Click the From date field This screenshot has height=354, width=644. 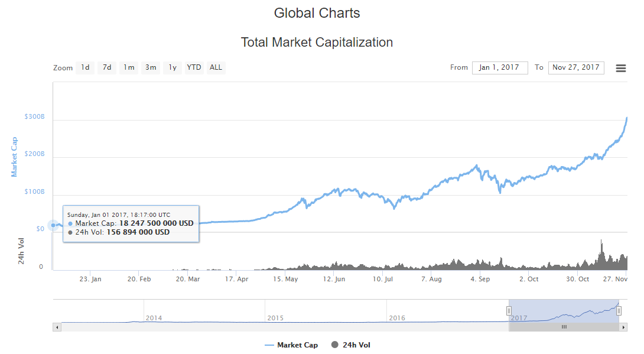click(x=499, y=67)
